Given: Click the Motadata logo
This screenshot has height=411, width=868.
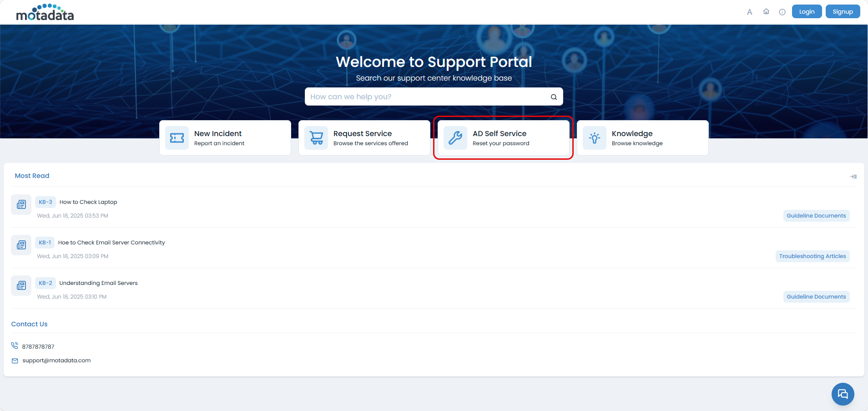Looking at the screenshot, I should pos(45,12).
